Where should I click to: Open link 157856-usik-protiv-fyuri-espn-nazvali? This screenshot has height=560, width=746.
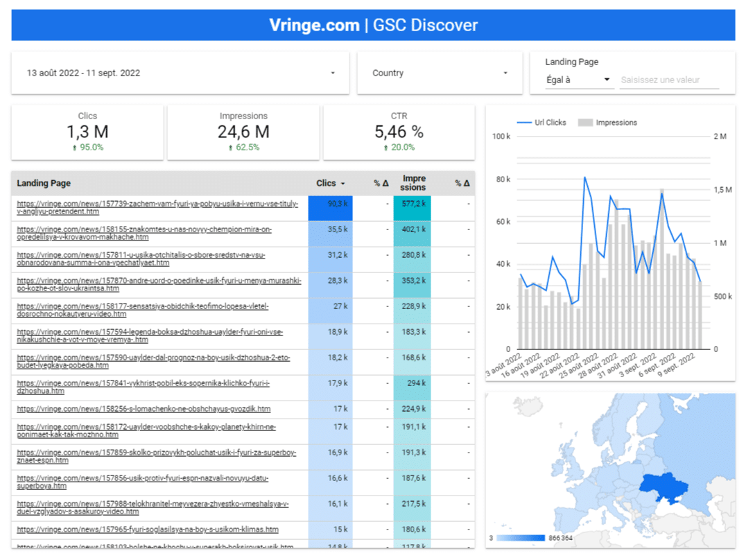tap(143, 482)
